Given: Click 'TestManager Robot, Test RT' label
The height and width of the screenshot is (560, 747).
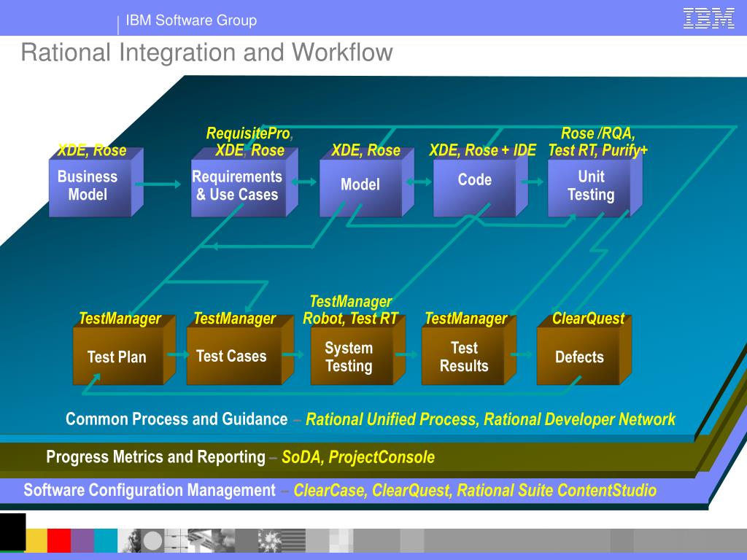Looking at the screenshot, I should coord(350,310).
